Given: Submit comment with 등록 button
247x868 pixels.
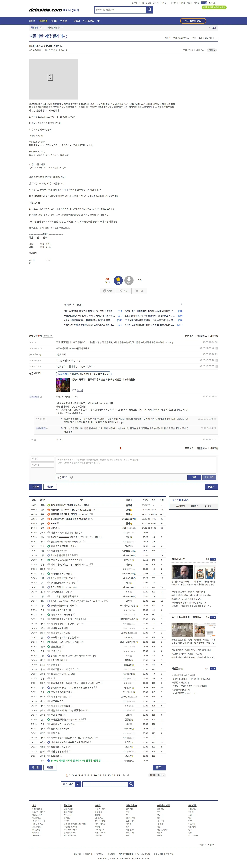Looking at the screenshot, I should click(x=194, y=477).
